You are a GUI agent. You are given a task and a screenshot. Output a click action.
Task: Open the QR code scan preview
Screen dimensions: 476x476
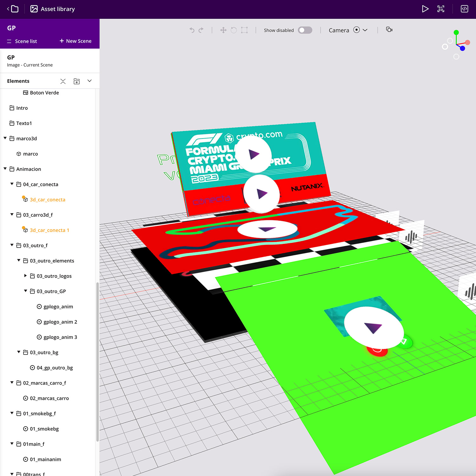coord(441,9)
